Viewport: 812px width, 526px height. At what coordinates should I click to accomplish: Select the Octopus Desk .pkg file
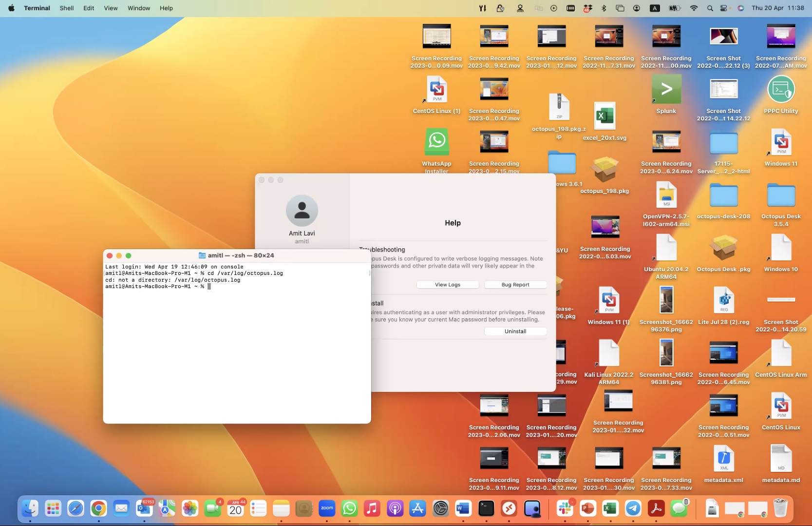pyautogui.click(x=724, y=248)
